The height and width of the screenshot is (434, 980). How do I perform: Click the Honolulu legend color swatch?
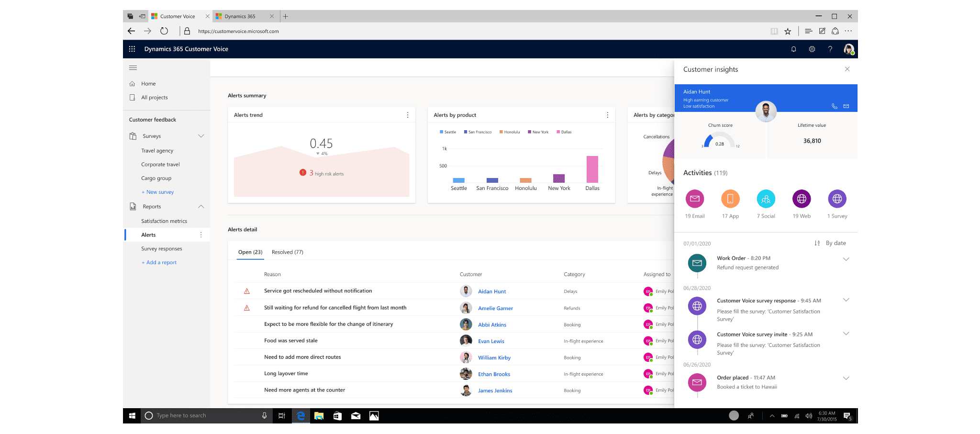tap(501, 132)
